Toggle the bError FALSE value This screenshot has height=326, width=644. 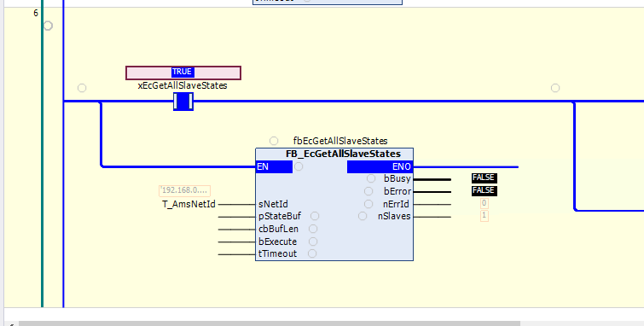pyautogui.click(x=484, y=191)
